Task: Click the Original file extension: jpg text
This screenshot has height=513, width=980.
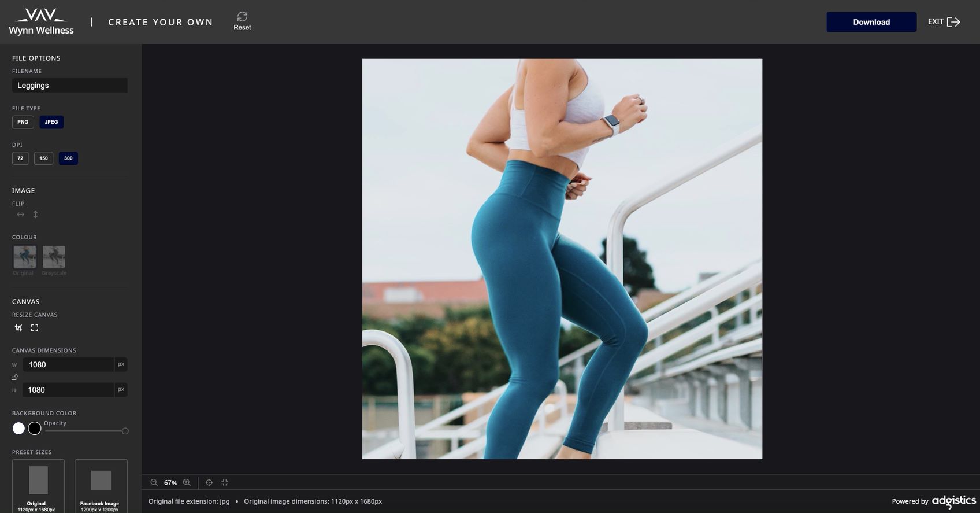Action: tap(189, 501)
